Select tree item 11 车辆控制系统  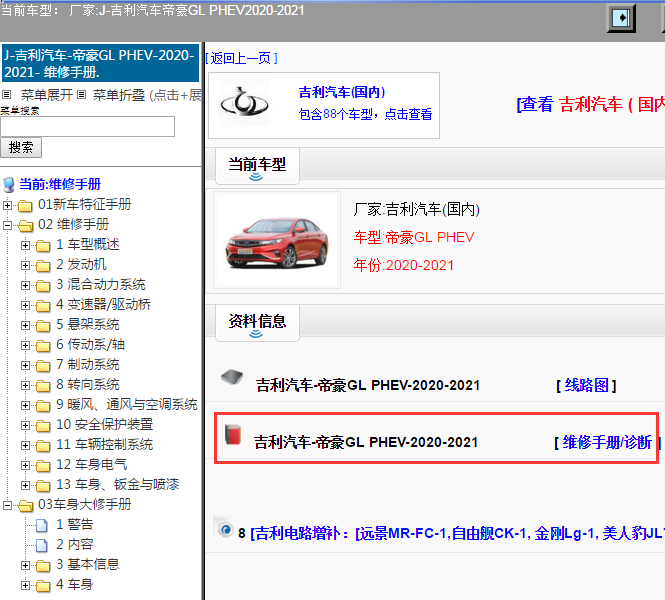104,445
